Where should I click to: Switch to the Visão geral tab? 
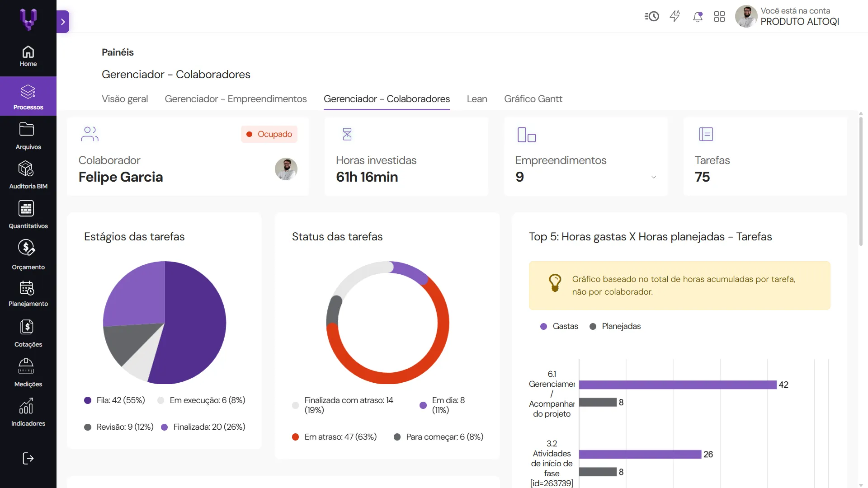coord(125,99)
